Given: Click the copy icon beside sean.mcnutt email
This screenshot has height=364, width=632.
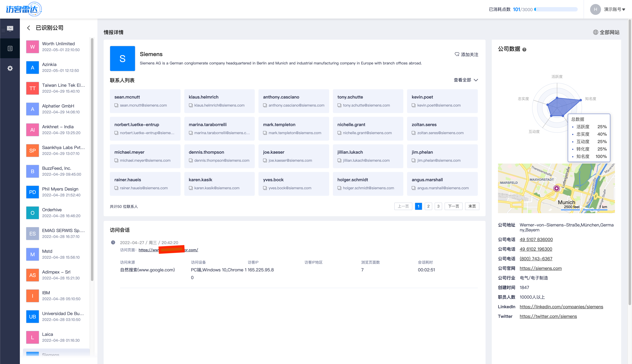Looking at the screenshot, I should pyautogui.click(x=116, y=105).
